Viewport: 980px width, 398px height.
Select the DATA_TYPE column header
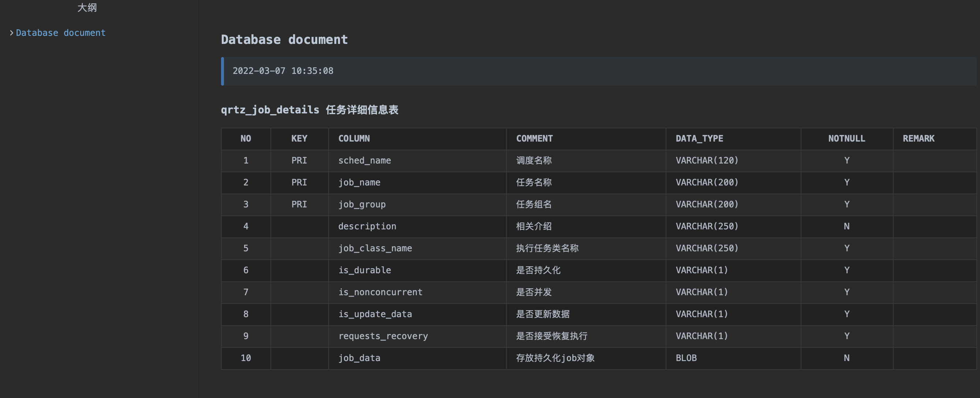(x=699, y=138)
